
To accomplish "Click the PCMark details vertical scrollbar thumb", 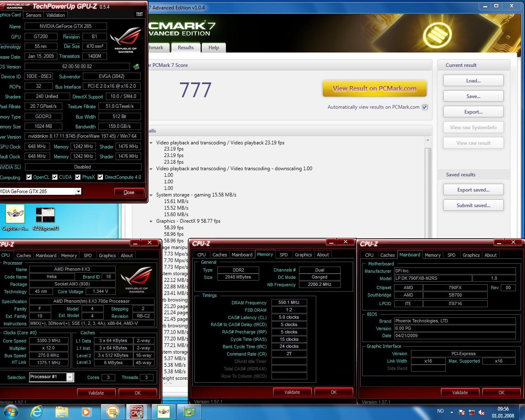I will click(427, 193).
